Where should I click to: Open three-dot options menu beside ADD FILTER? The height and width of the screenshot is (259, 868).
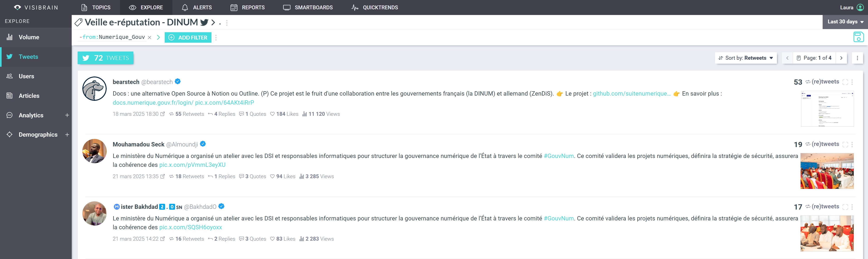tap(216, 37)
